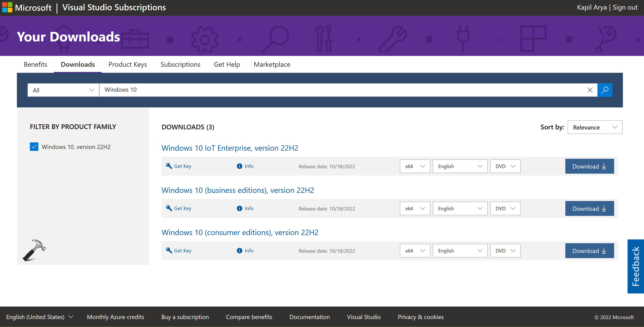
Task: Open DVD format dropdown for consumer editions
Action: (505, 251)
